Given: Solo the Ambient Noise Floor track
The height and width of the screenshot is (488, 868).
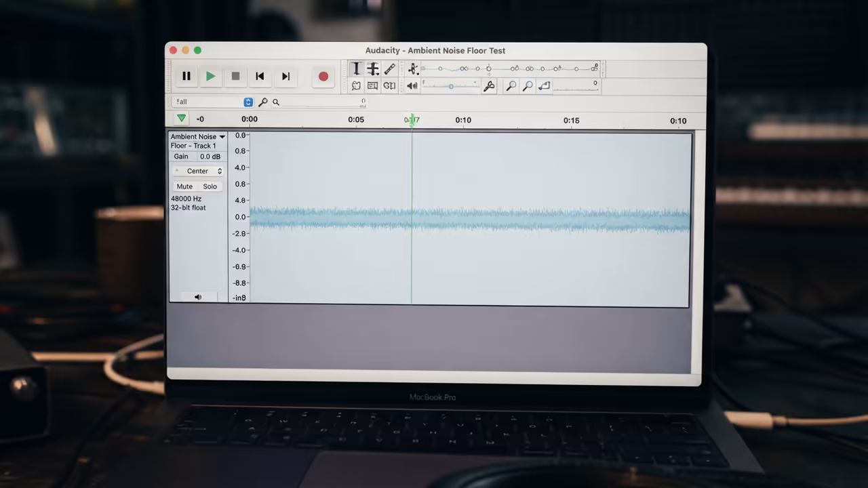Looking at the screenshot, I should (x=210, y=186).
